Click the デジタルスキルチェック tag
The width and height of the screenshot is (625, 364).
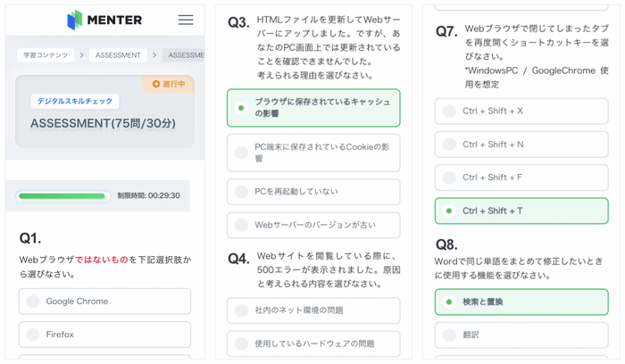pos(75,101)
